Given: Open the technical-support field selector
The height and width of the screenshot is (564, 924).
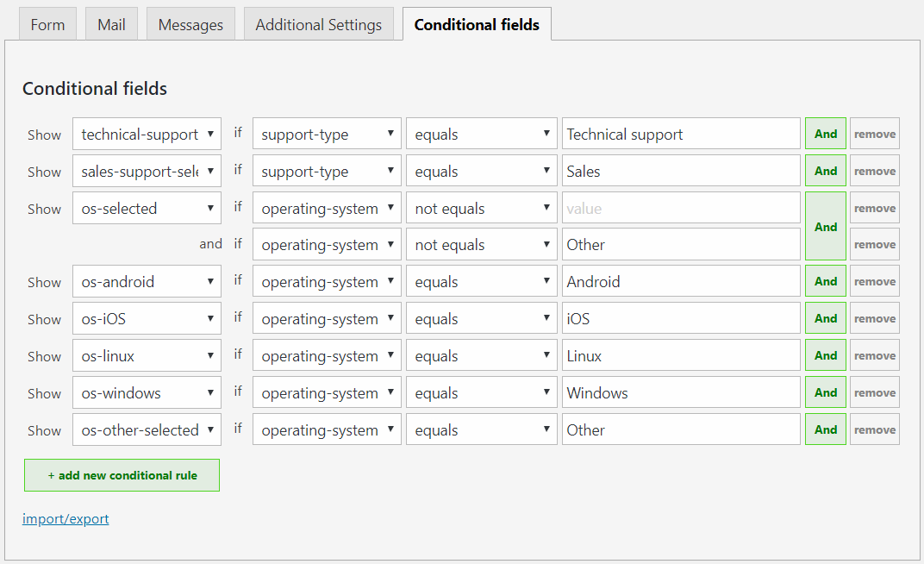Looking at the screenshot, I should (147, 134).
